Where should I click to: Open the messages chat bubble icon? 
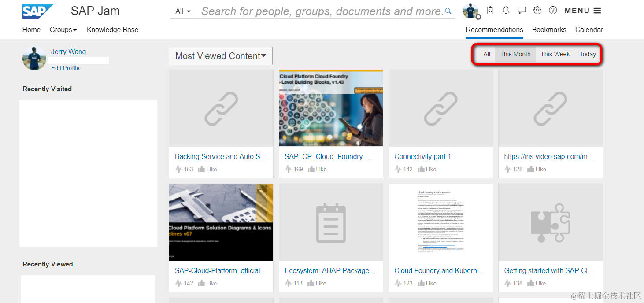coord(522,10)
